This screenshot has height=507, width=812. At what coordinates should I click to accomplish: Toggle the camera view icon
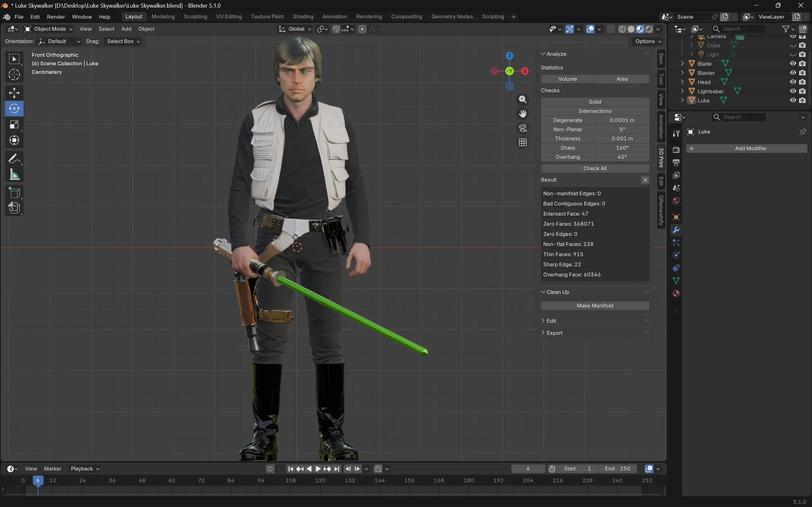tap(522, 128)
